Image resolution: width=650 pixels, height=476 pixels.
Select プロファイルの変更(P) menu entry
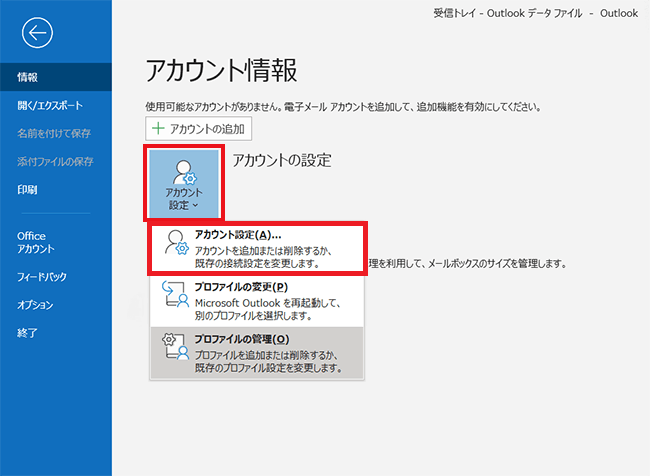[257, 301]
